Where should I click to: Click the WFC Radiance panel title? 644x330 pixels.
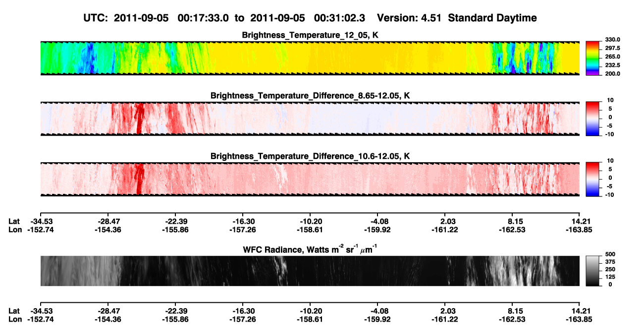click(x=310, y=249)
